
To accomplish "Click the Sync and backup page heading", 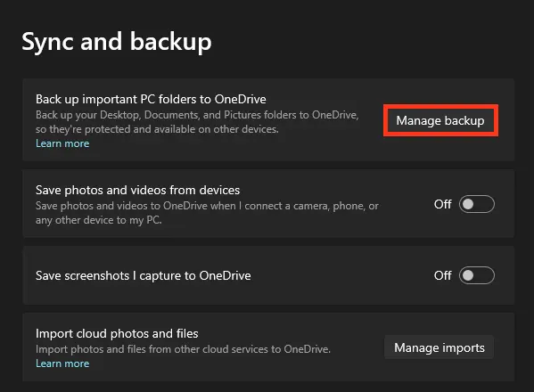I will click(117, 42).
